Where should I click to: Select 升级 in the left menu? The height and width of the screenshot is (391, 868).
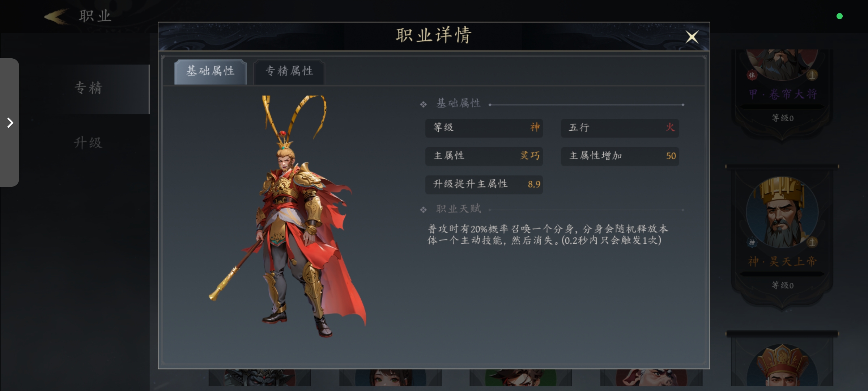[x=88, y=143]
